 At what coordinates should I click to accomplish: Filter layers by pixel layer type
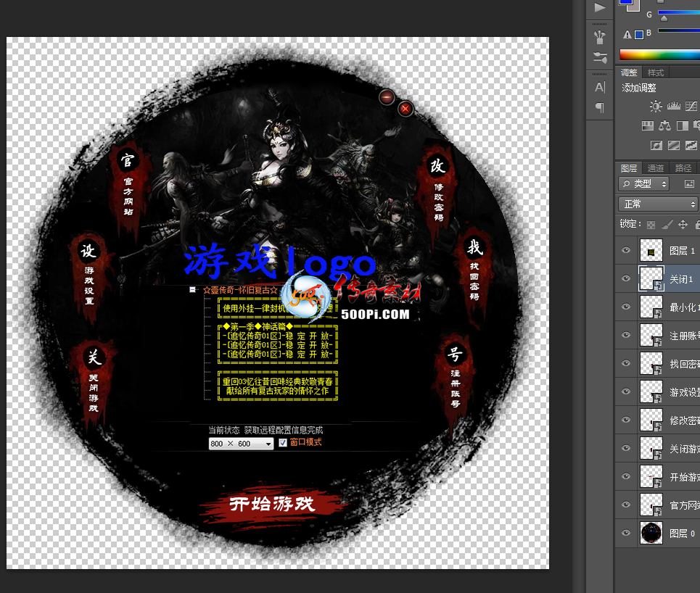689,184
